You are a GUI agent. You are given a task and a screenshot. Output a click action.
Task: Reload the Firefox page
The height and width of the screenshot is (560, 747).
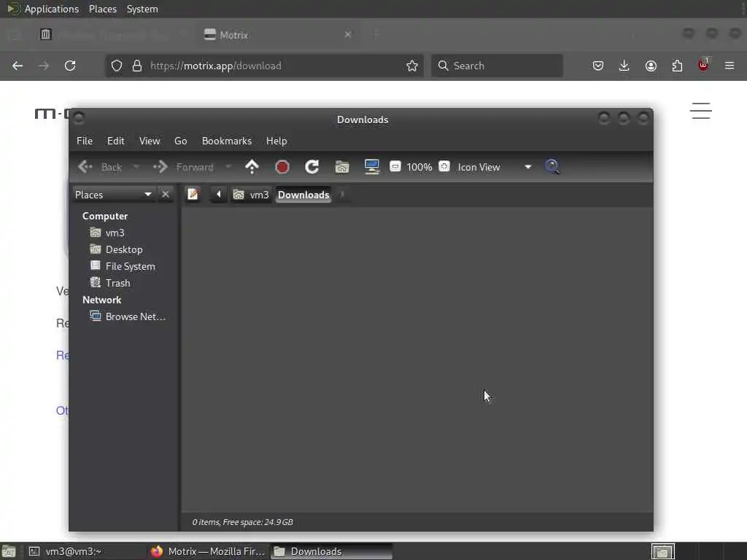(70, 66)
